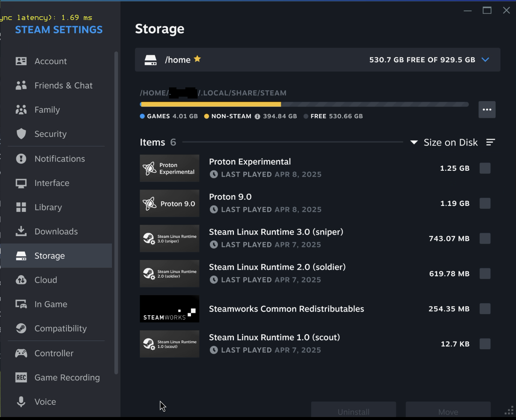
Task: Switch to the Library settings section
Action: click(x=56, y=207)
